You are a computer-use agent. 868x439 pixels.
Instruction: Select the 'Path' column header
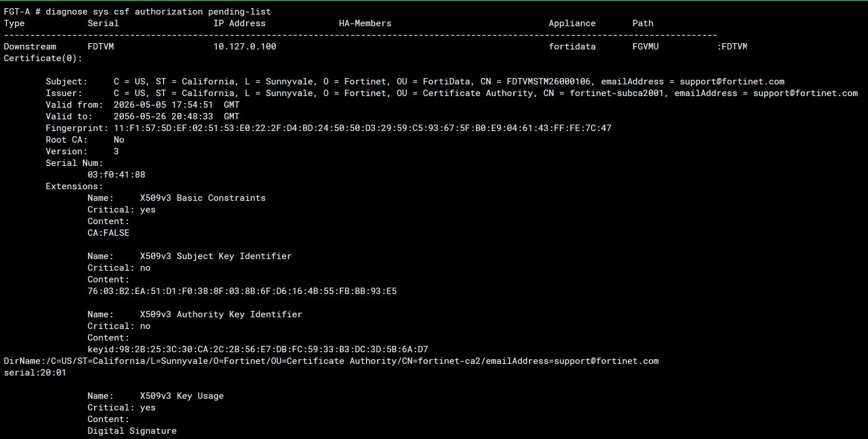tap(643, 23)
